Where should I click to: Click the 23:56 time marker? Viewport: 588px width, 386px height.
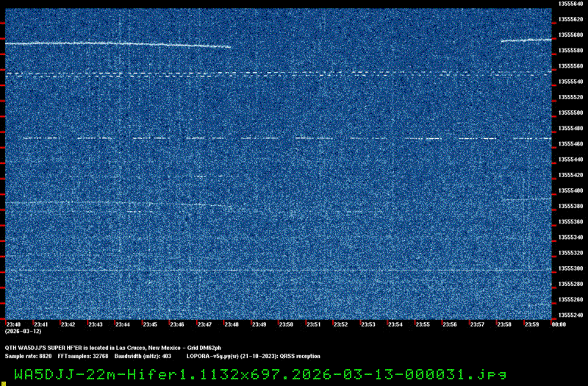tap(450, 324)
